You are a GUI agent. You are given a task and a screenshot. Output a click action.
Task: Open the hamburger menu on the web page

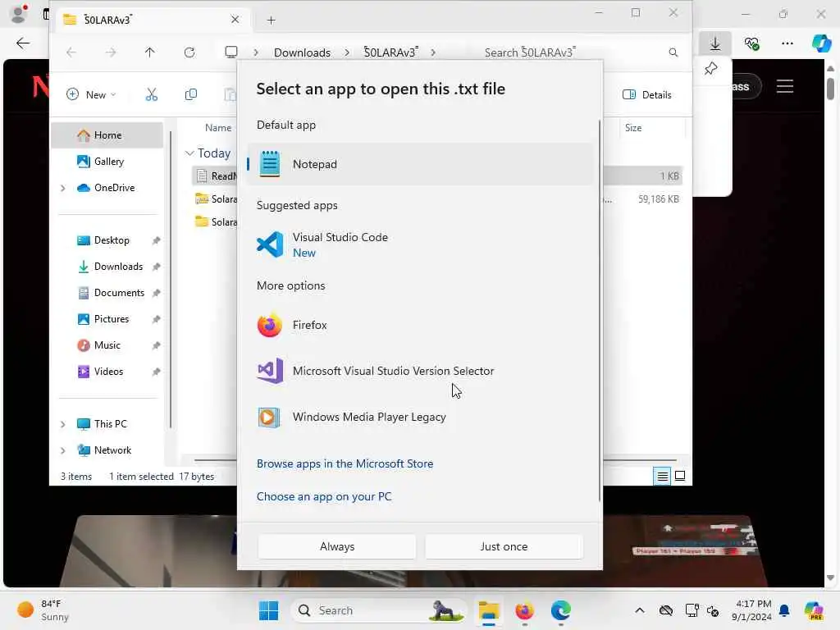coord(785,86)
